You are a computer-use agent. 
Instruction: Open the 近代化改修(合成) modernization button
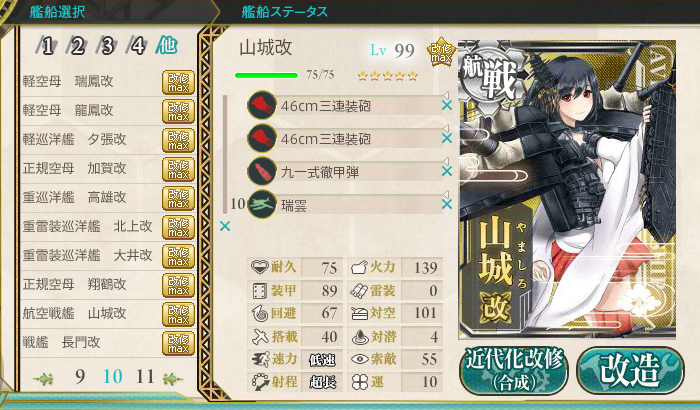514,371
